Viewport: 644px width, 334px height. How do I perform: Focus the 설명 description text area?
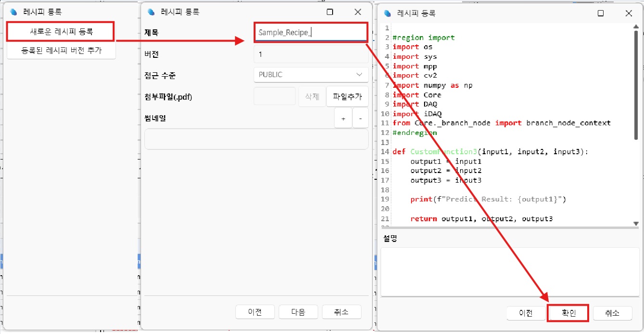tap(509, 272)
